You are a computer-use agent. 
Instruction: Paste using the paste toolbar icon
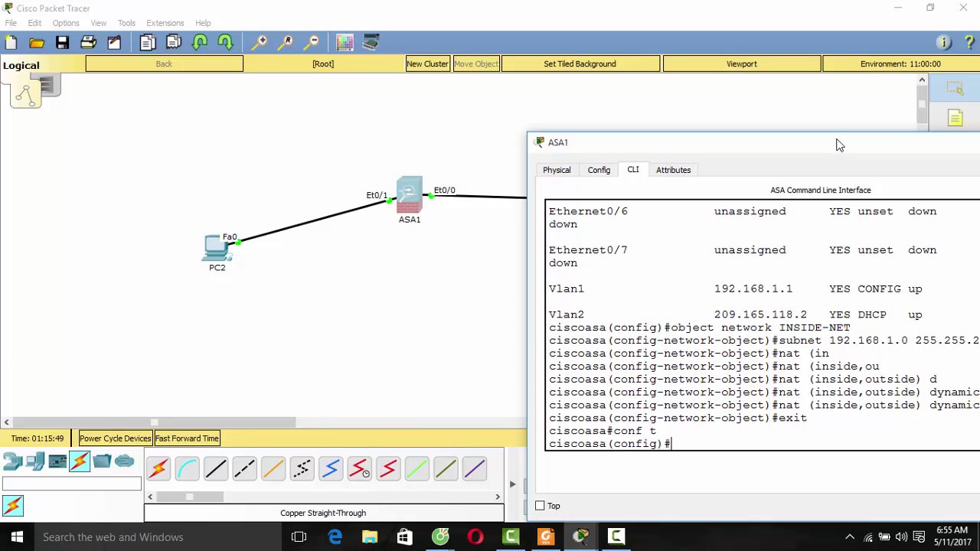[x=173, y=43]
